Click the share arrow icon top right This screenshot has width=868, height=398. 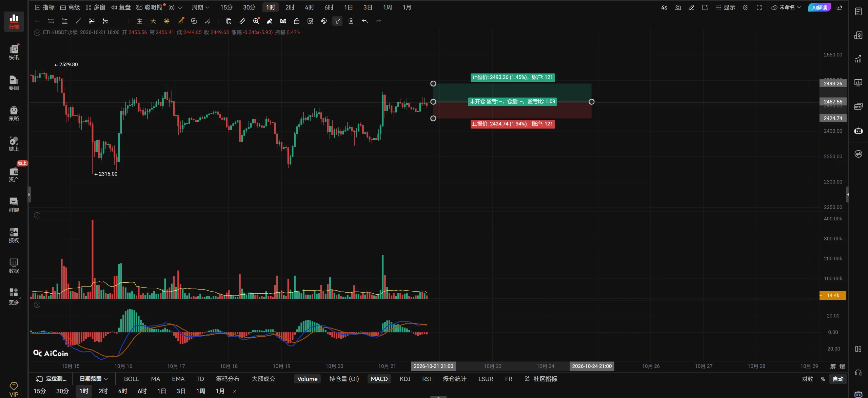click(840, 7)
